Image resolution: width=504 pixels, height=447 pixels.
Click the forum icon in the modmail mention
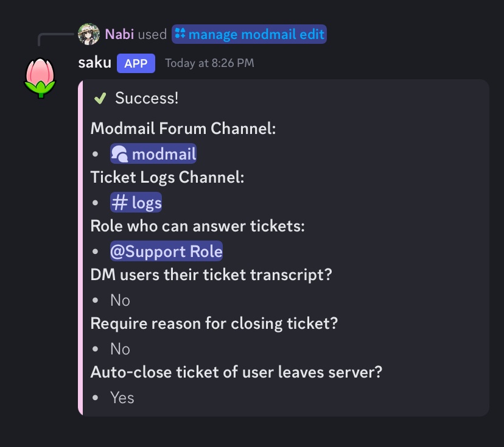(x=120, y=154)
